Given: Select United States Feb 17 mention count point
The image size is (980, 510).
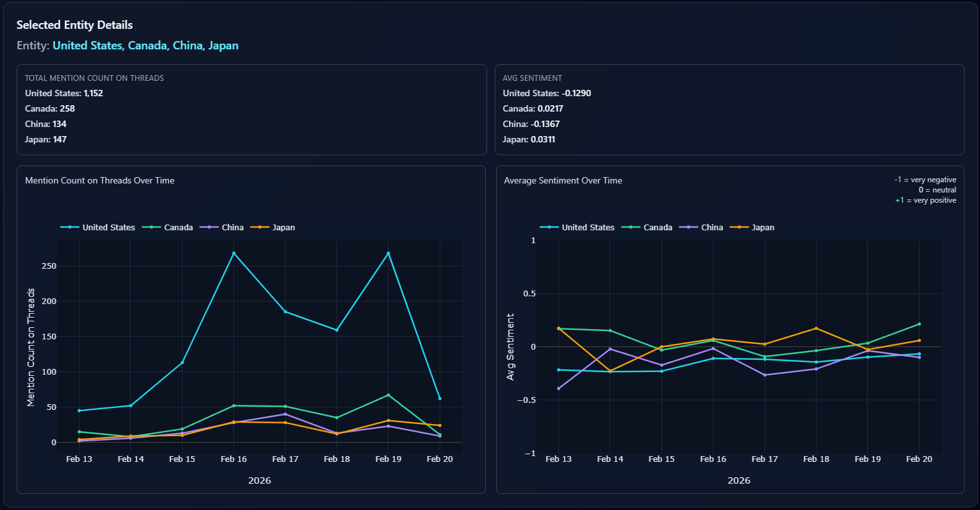Looking at the screenshot, I should pyautogui.click(x=285, y=312).
